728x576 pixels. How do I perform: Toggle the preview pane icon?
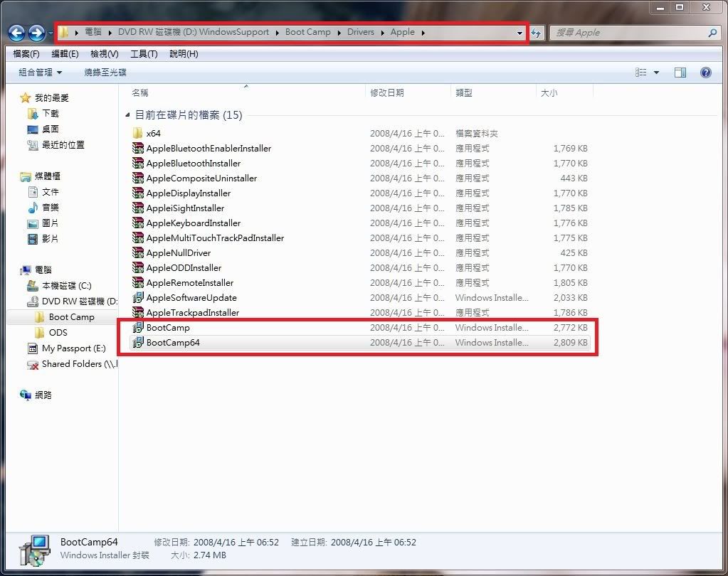(680, 73)
